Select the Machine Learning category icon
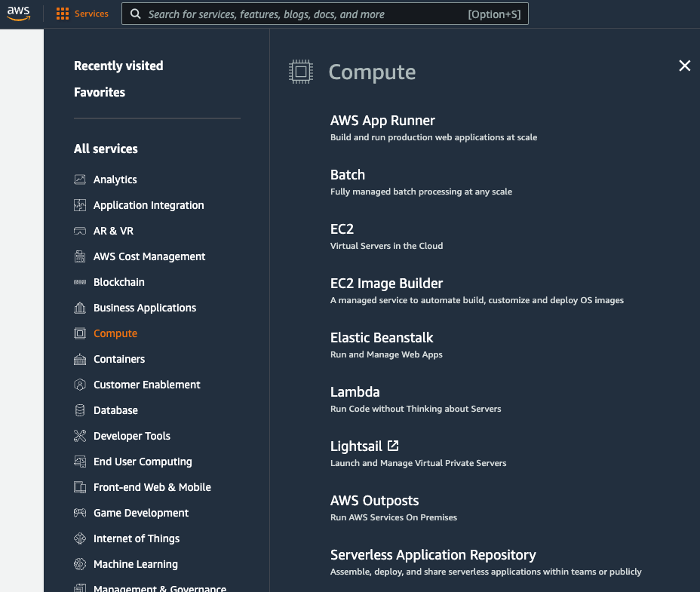 coord(80,564)
